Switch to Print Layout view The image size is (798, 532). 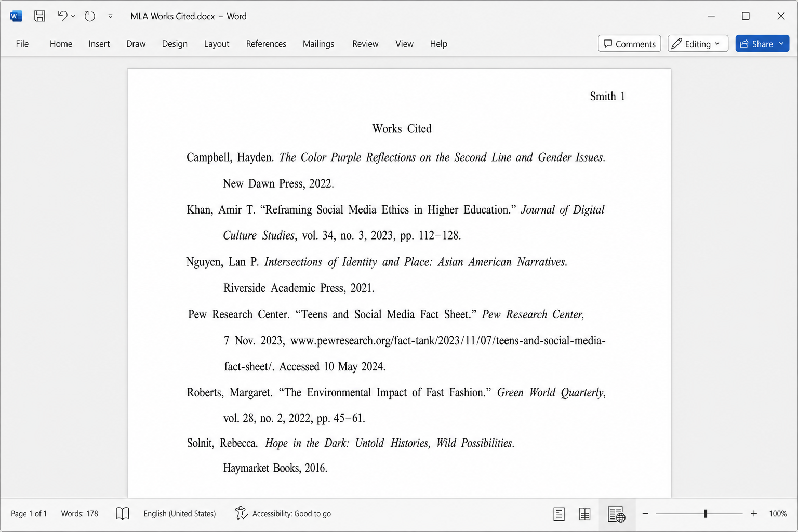point(559,514)
